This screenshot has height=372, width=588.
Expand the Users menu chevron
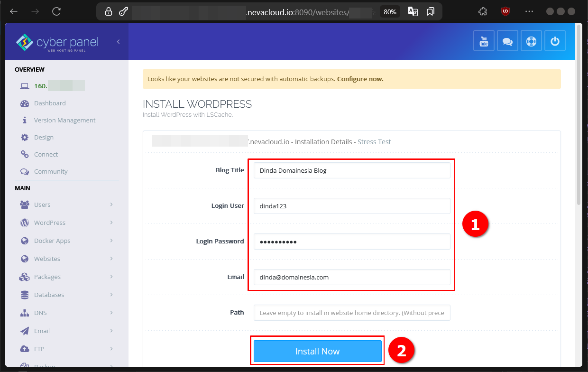click(111, 205)
